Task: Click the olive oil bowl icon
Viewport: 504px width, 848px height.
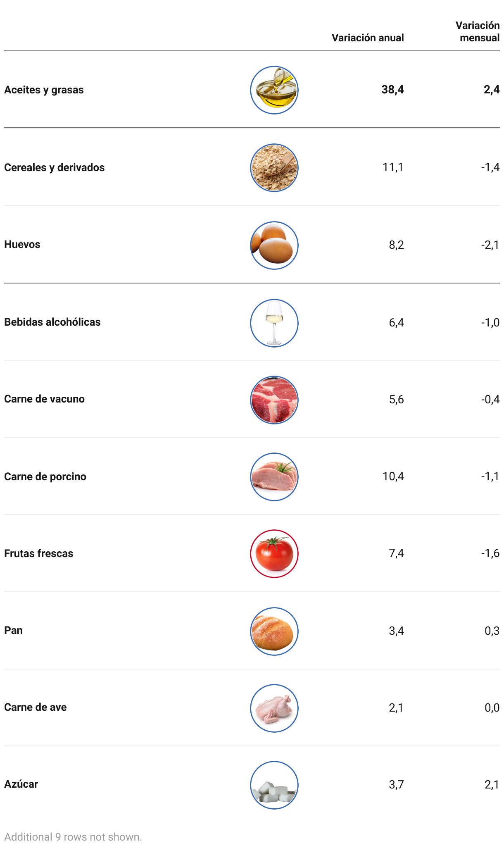Action: (x=274, y=90)
